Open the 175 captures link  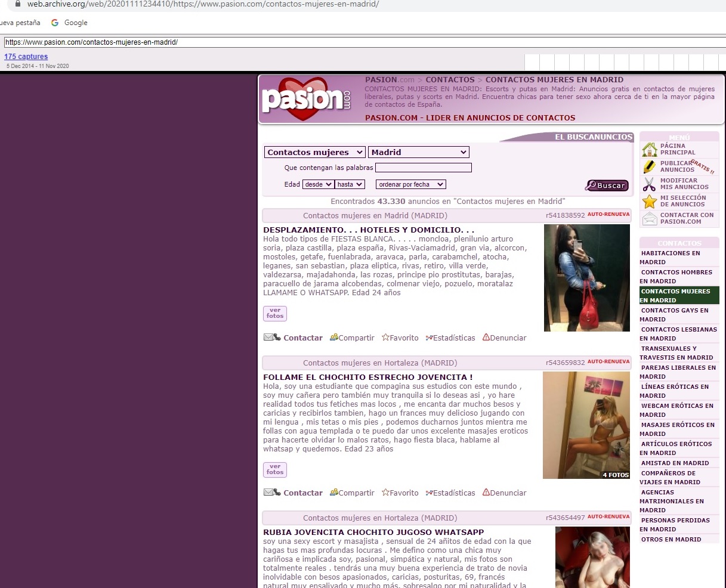point(26,57)
